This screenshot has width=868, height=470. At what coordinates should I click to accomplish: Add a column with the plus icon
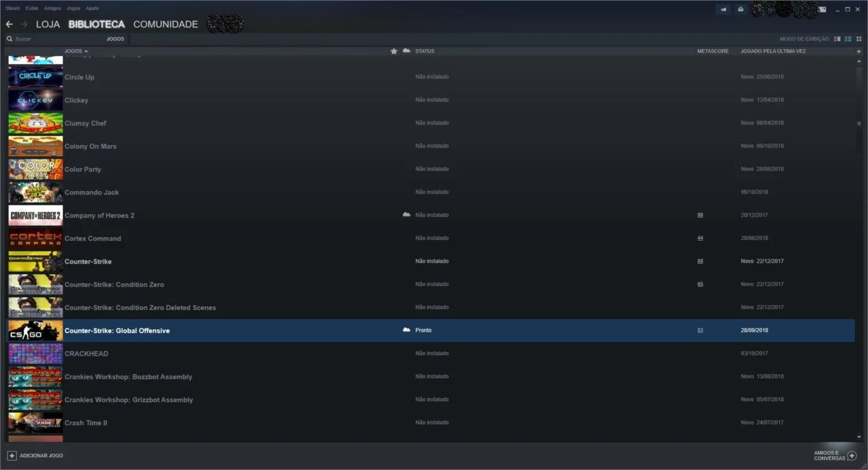(x=859, y=51)
